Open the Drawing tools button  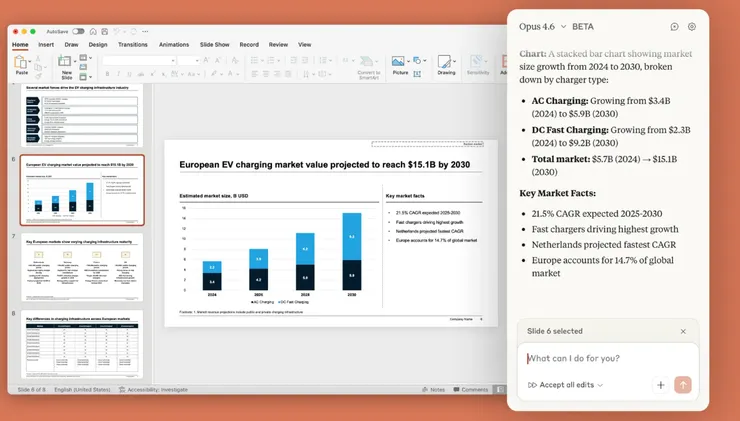446,66
